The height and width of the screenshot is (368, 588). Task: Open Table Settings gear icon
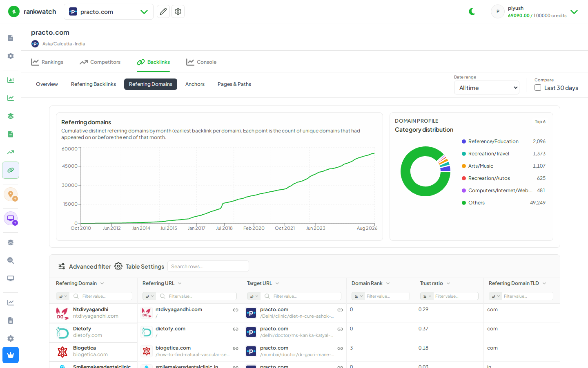pyautogui.click(x=118, y=266)
